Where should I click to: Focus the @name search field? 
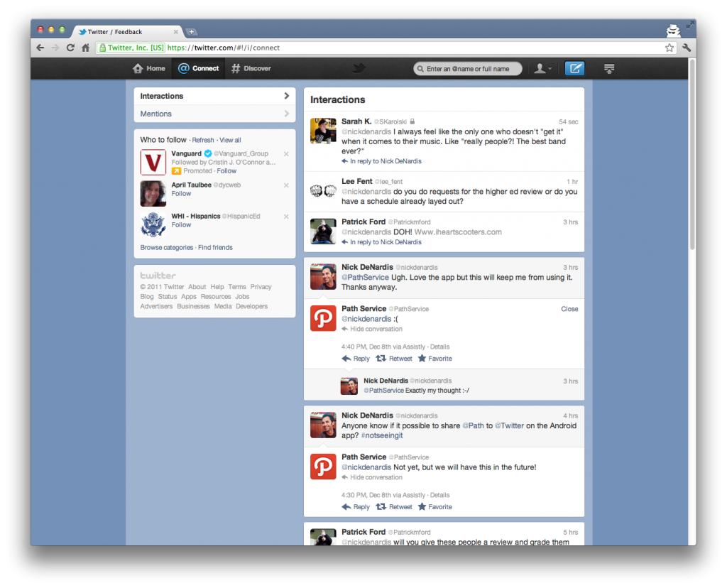click(x=467, y=69)
